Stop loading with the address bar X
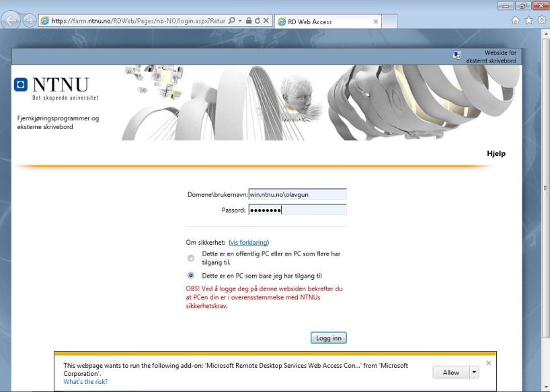550x392 pixels. click(x=266, y=21)
